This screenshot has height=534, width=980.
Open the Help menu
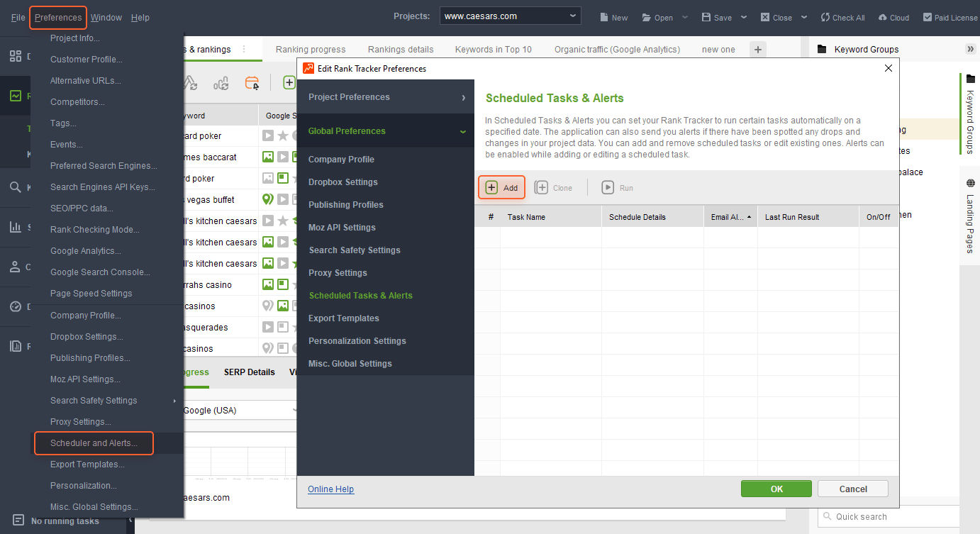[x=140, y=18]
